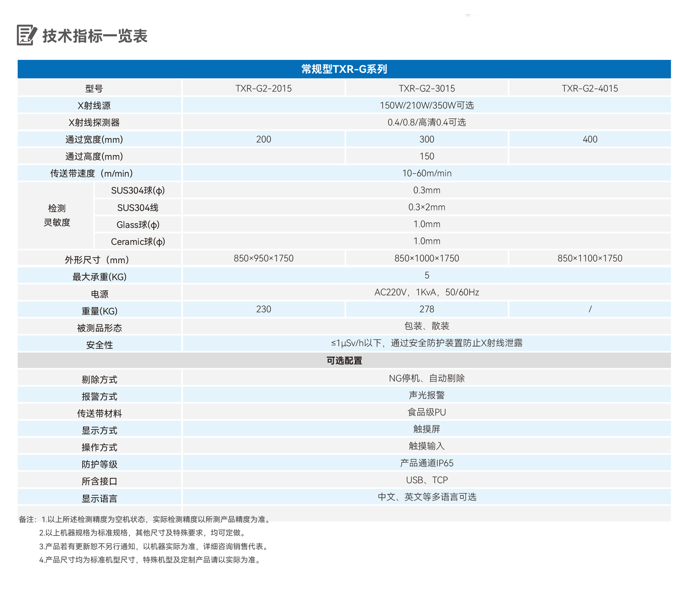Image resolution: width=700 pixels, height=595 pixels.
Task: Click the 可选配置 gray section header
Action: 344,360
